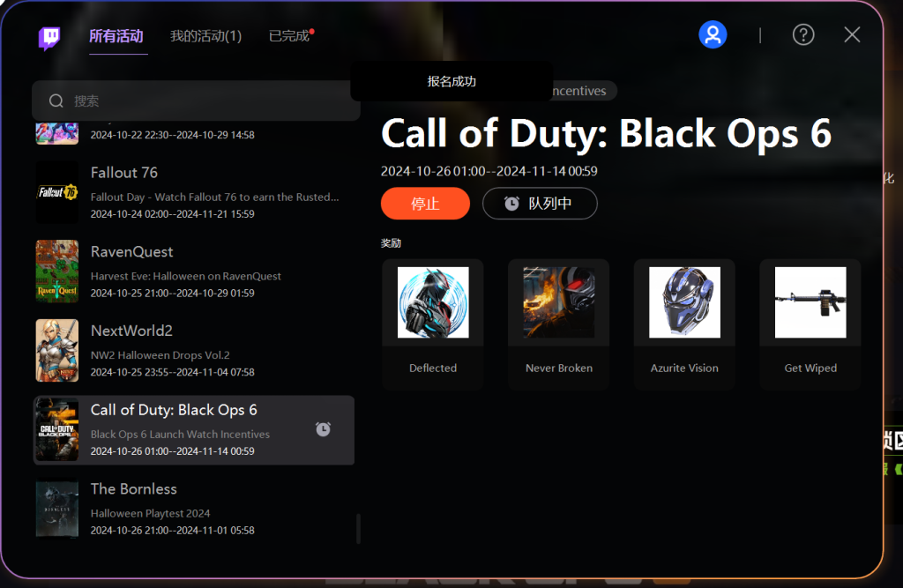903x588 pixels.
Task: Click 'Halloween Playtest 2024' description
Action: point(150,513)
